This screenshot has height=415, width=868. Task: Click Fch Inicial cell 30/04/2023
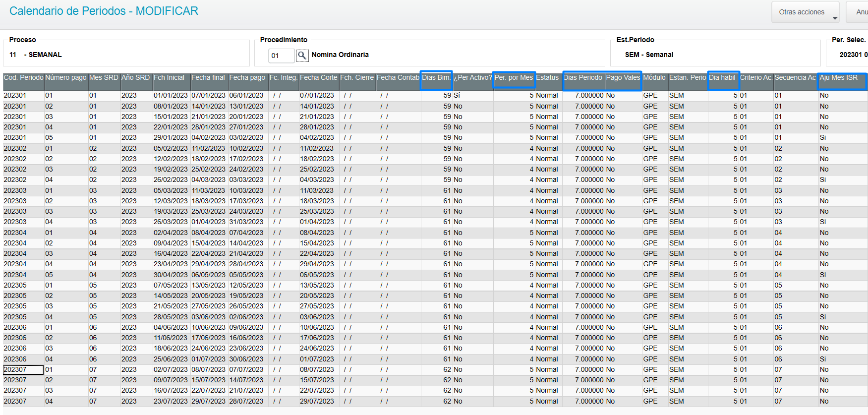pyautogui.click(x=171, y=275)
